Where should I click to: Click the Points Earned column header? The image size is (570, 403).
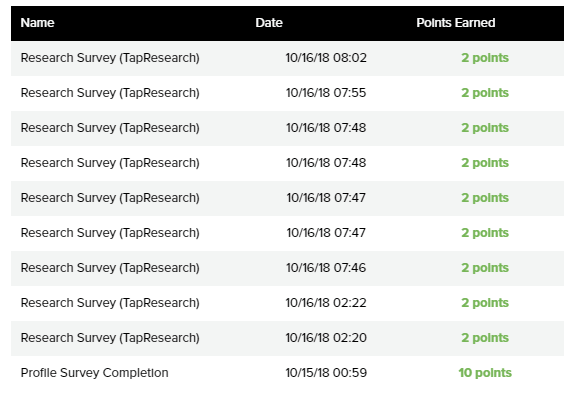click(455, 23)
